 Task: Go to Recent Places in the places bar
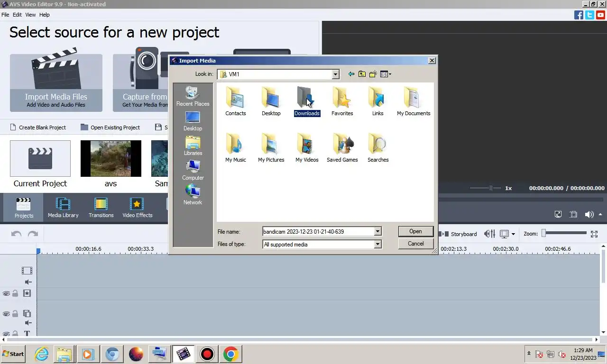pyautogui.click(x=193, y=97)
